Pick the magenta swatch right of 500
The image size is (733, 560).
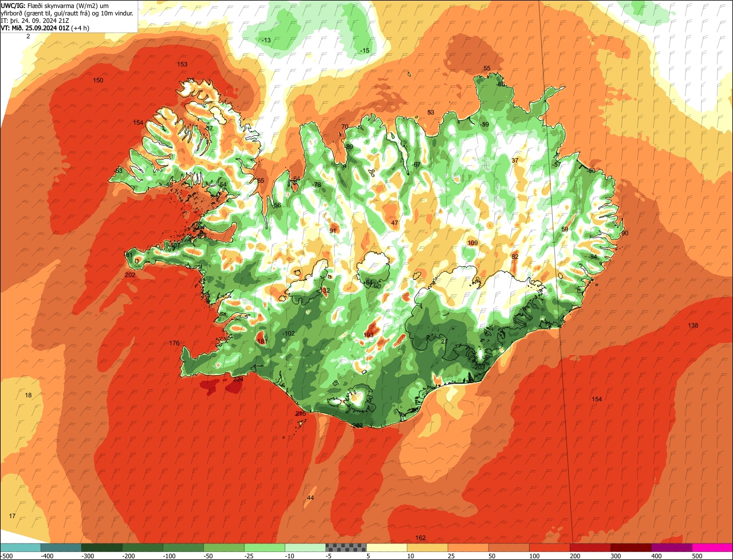click(712, 547)
